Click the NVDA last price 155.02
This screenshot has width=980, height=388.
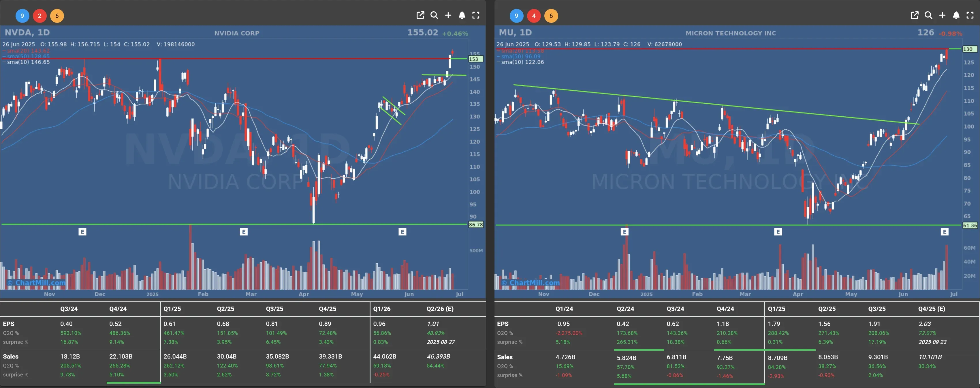tap(423, 32)
